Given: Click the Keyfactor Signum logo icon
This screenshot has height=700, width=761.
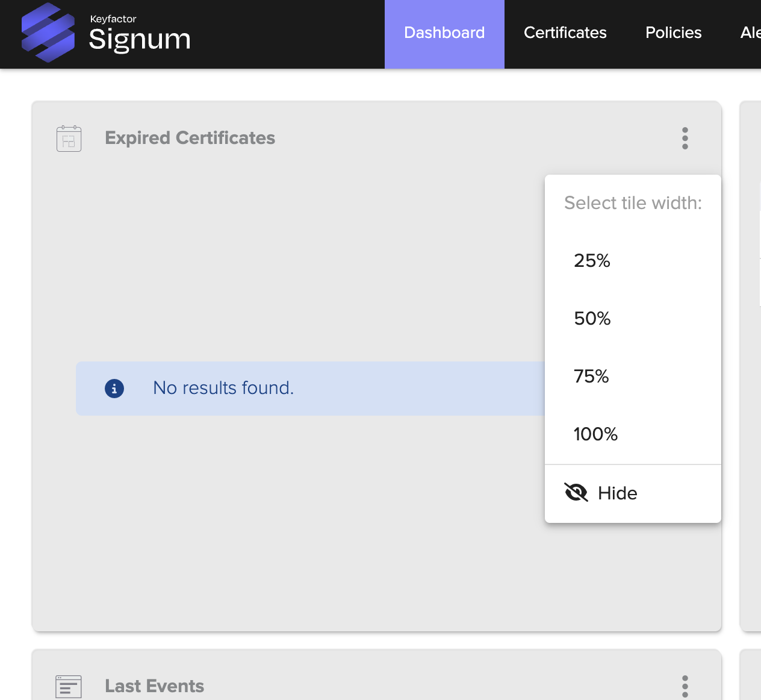Looking at the screenshot, I should coord(48,33).
